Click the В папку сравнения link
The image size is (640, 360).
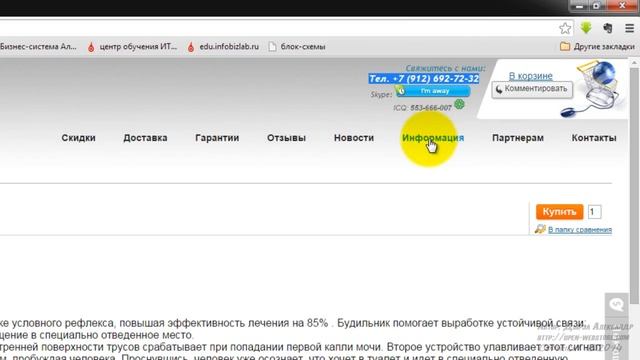click(x=580, y=230)
